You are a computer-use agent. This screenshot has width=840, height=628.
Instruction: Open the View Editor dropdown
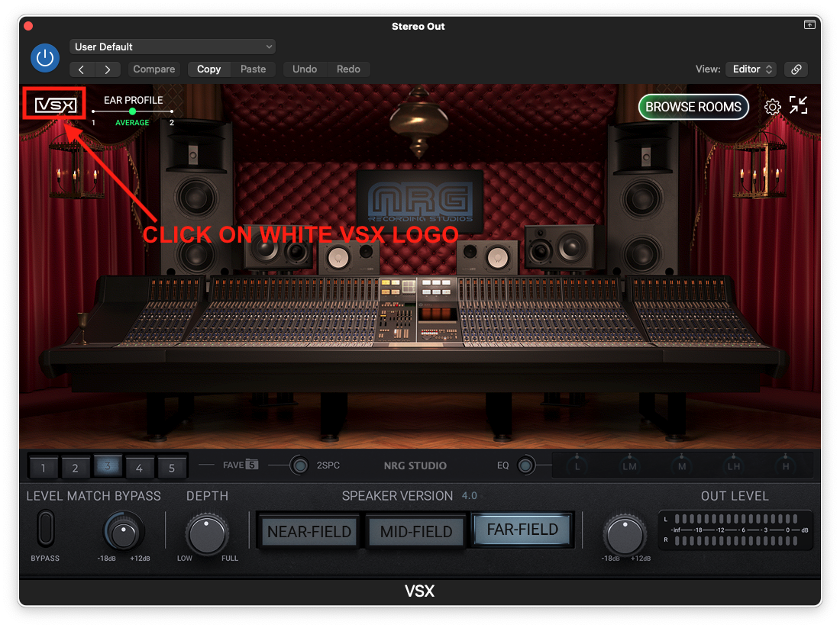tap(751, 69)
